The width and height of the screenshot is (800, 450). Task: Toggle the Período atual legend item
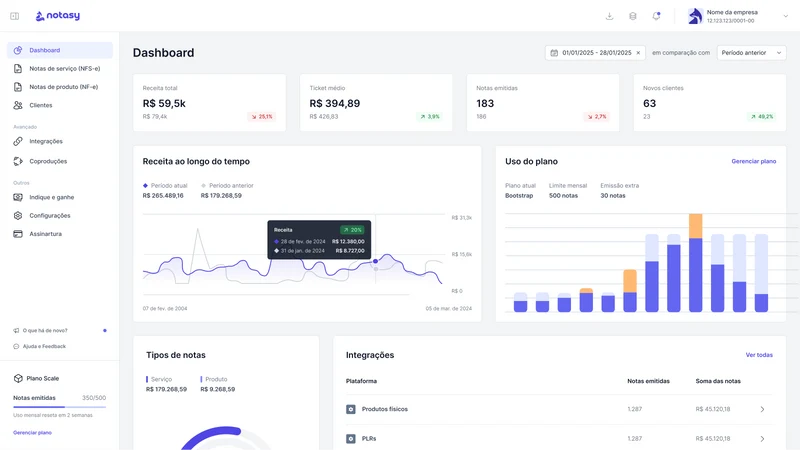(165, 186)
